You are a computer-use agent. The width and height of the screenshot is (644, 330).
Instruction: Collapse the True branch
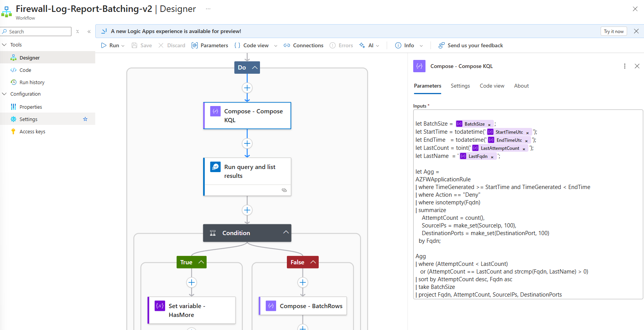(x=201, y=262)
